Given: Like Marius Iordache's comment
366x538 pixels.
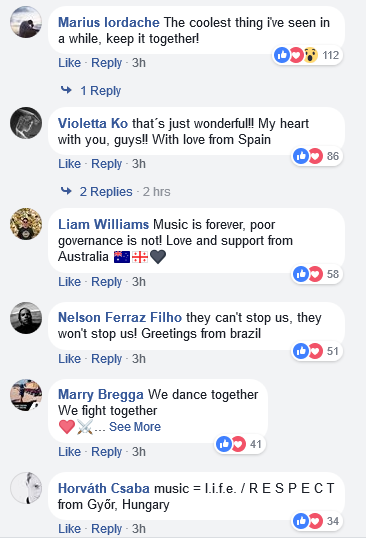Looking at the screenshot, I should coord(70,63).
